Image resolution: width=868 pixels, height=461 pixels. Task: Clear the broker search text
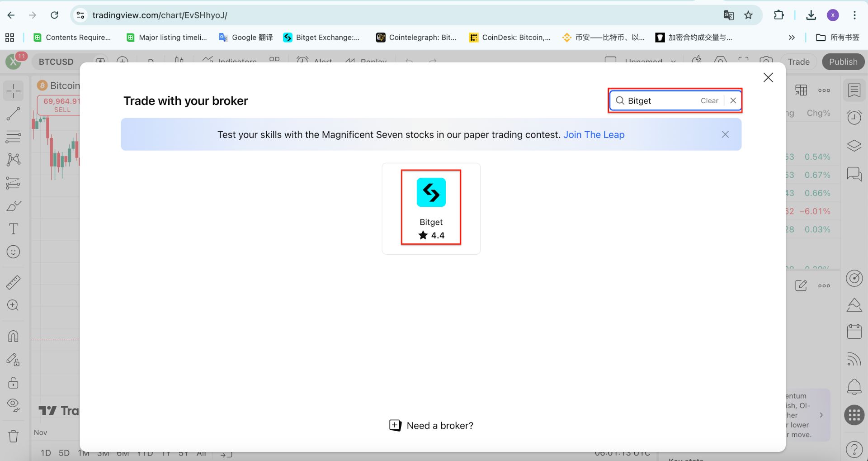709,100
